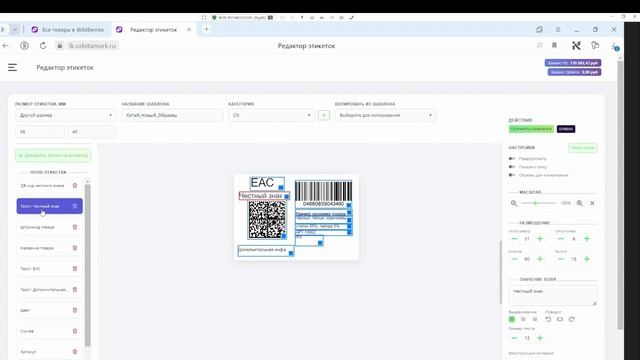The height and width of the screenshot is (360, 640).
Task: Delete the QR код честного знака field
Action: (x=75, y=185)
